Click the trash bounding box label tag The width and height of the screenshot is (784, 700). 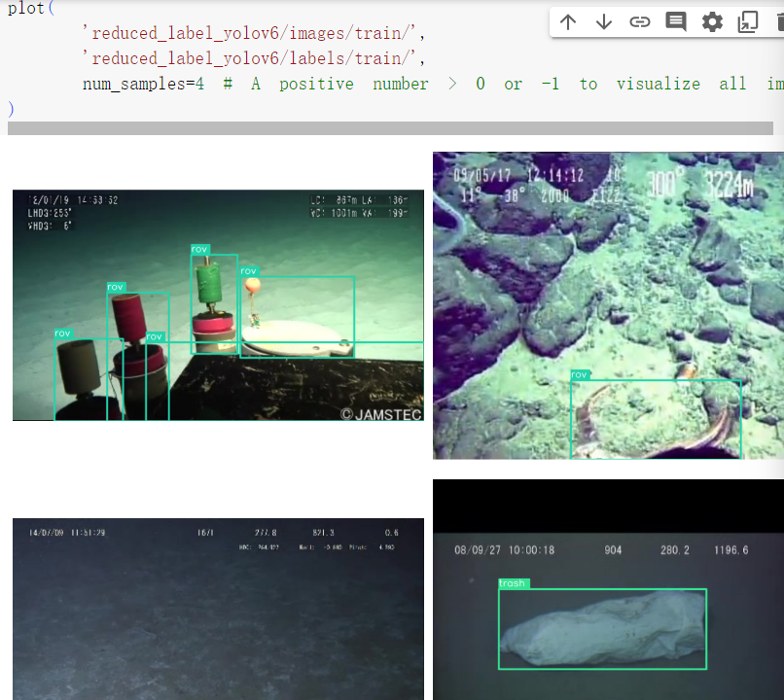coord(511,582)
